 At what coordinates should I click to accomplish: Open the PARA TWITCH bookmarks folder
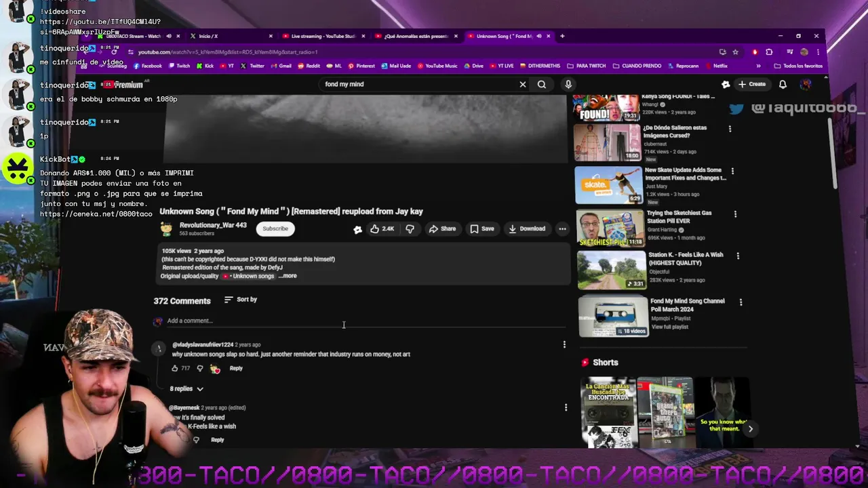587,66
